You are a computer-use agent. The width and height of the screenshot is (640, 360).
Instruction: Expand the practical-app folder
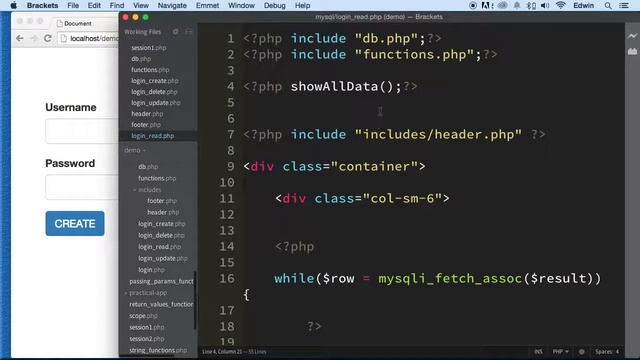pos(146,293)
